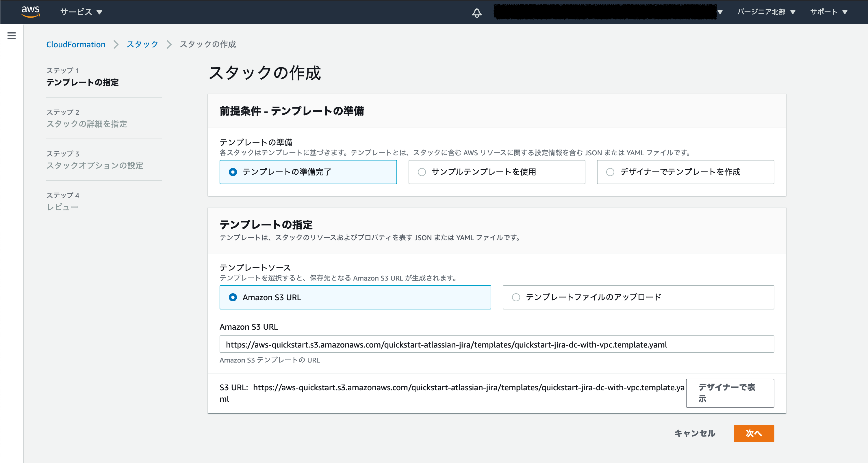
Task: Click into the Amazon S3 URL field
Action: click(497, 344)
